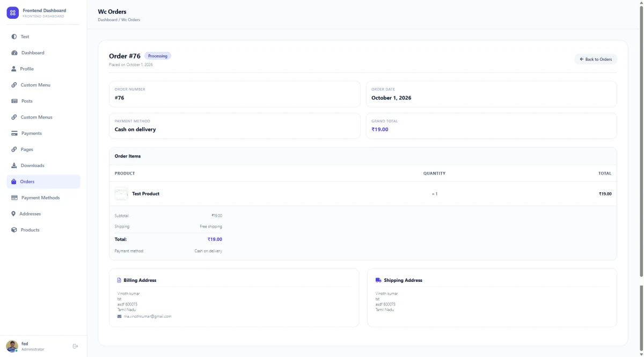Click the Billing Address document icon

point(119,280)
